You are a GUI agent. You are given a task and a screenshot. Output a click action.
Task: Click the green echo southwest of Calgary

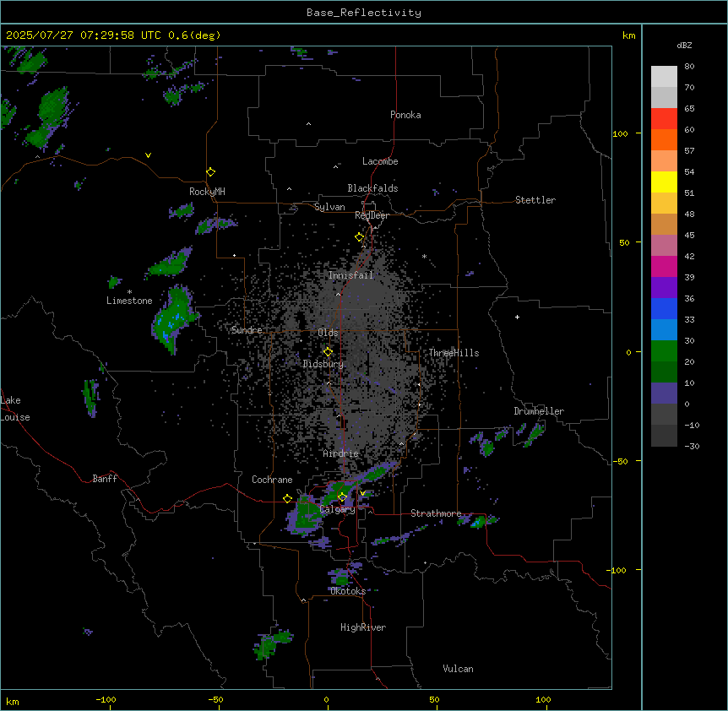[306, 516]
